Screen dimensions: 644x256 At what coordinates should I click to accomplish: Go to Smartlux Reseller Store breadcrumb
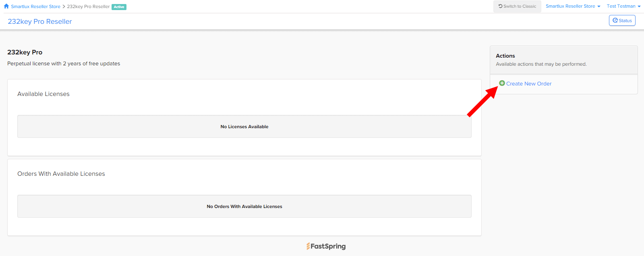point(35,6)
